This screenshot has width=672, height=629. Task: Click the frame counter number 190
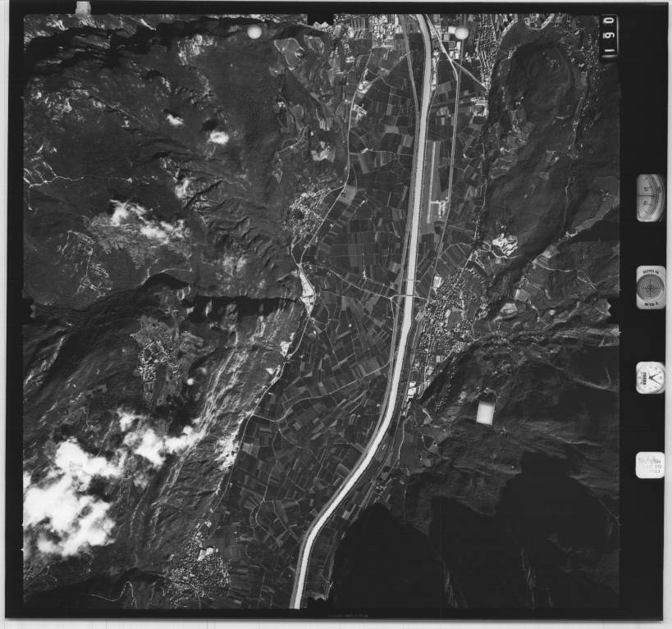(609, 35)
